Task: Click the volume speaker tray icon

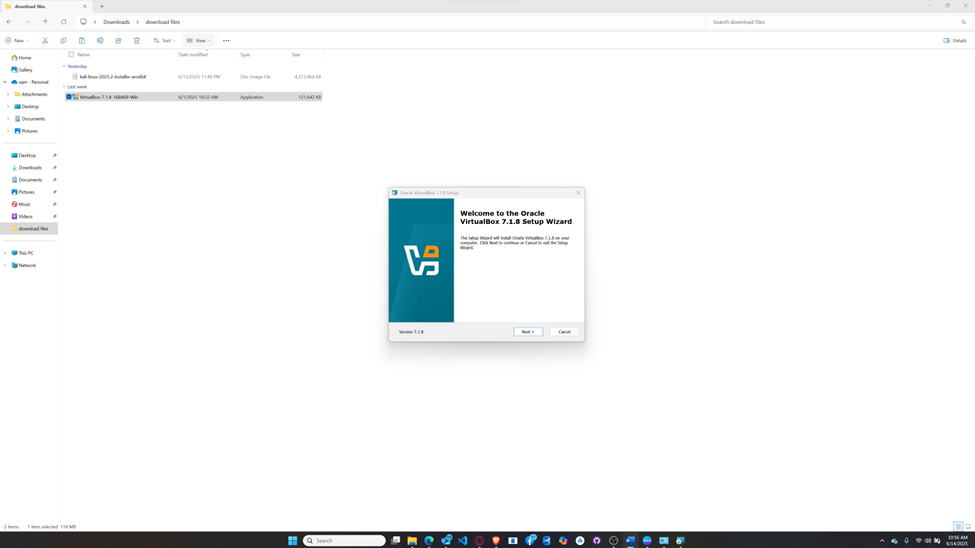Action: pos(928,541)
